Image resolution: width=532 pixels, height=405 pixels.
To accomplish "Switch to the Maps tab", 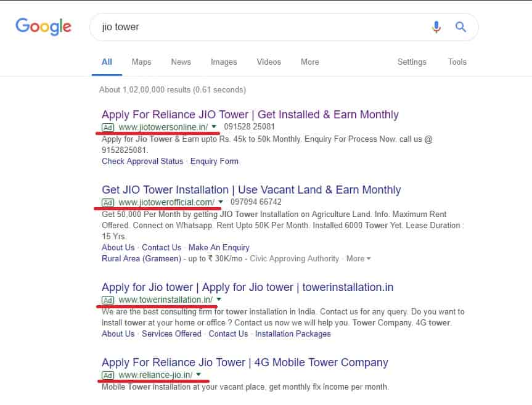I will point(141,62).
